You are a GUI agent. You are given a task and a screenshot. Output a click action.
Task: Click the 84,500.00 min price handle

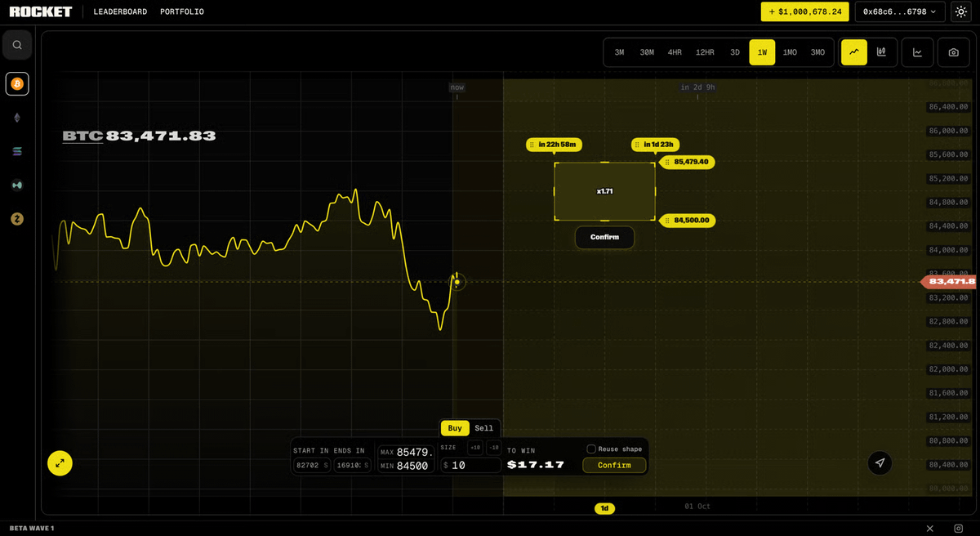tap(688, 221)
